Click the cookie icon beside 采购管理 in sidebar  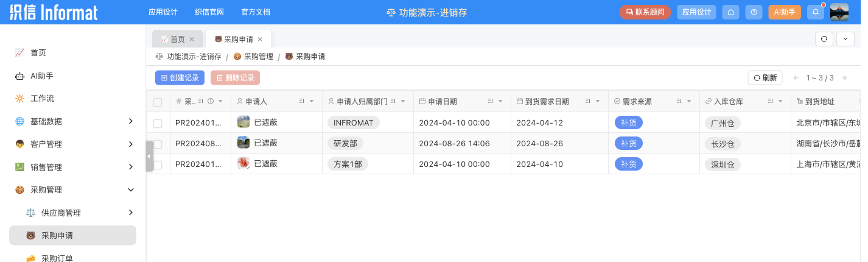pos(19,190)
